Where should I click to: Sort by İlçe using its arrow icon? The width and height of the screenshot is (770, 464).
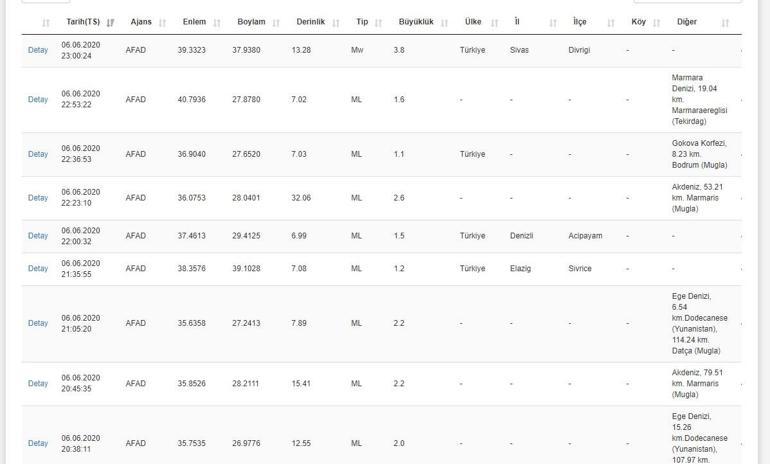(611, 23)
